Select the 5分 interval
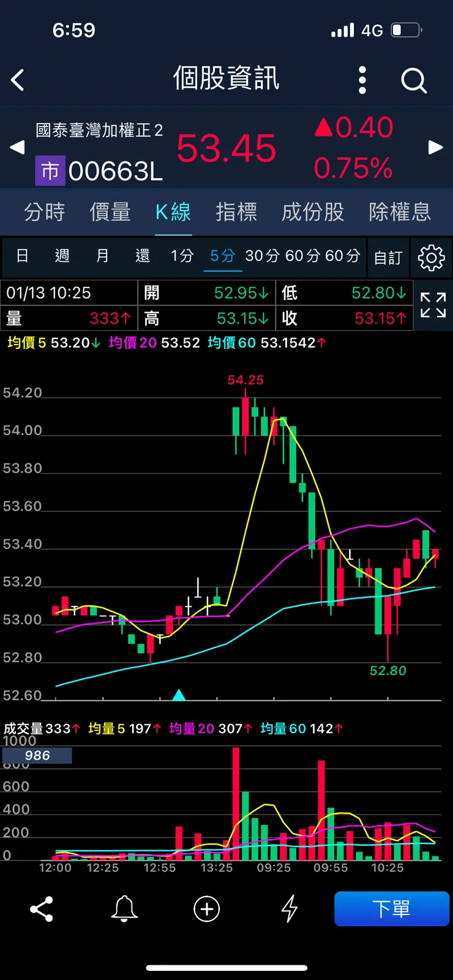The image size is (453, 980). pyautogui.click(x=223, y=256)
